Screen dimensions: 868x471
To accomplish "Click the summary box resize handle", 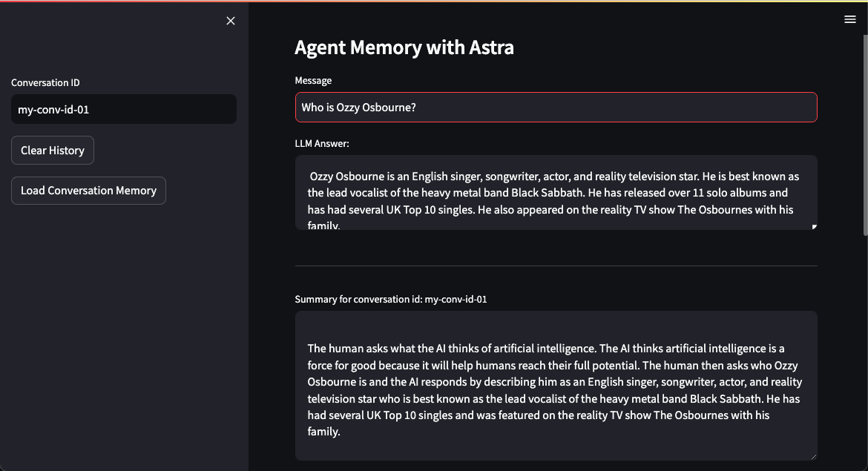I will point(814,457).
